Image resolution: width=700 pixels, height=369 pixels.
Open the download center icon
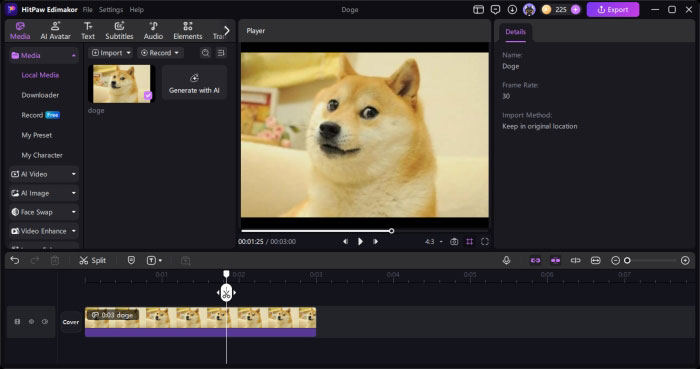(512, 9)
